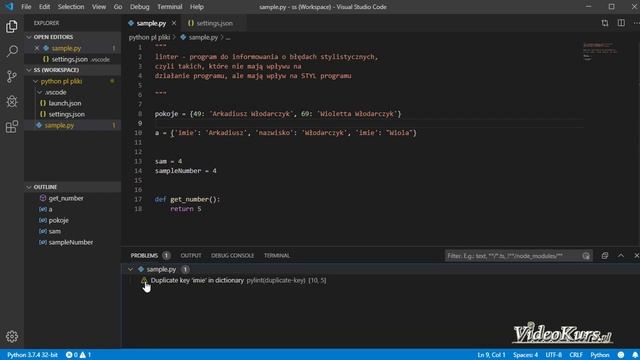Open the View menu
Viewport: 640px width, 360px height.
pos(98,7)
